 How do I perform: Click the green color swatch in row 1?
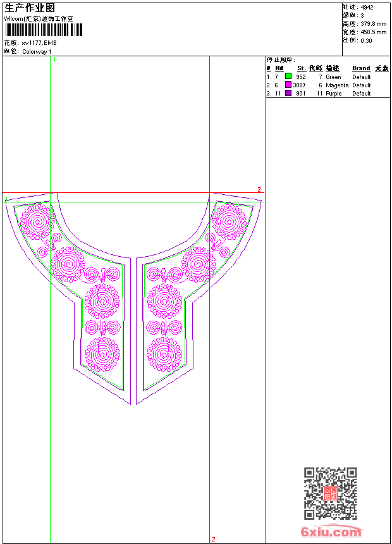tap(288, 77)
